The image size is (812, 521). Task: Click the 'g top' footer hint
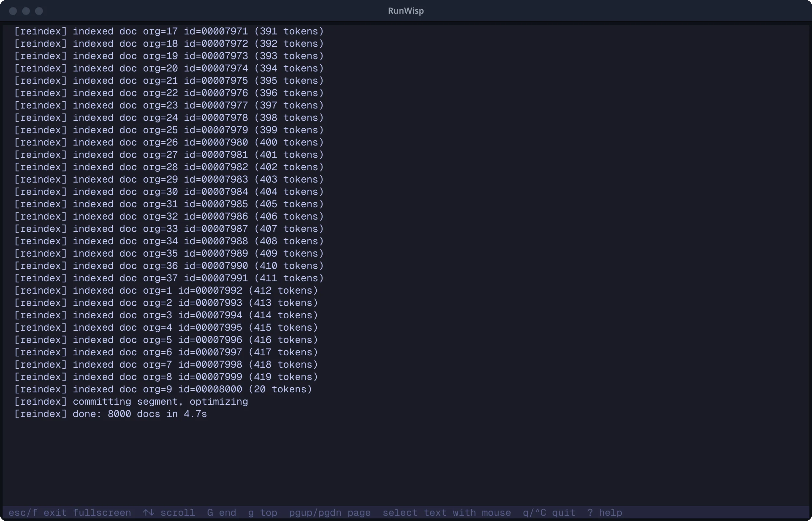(263, 513)
